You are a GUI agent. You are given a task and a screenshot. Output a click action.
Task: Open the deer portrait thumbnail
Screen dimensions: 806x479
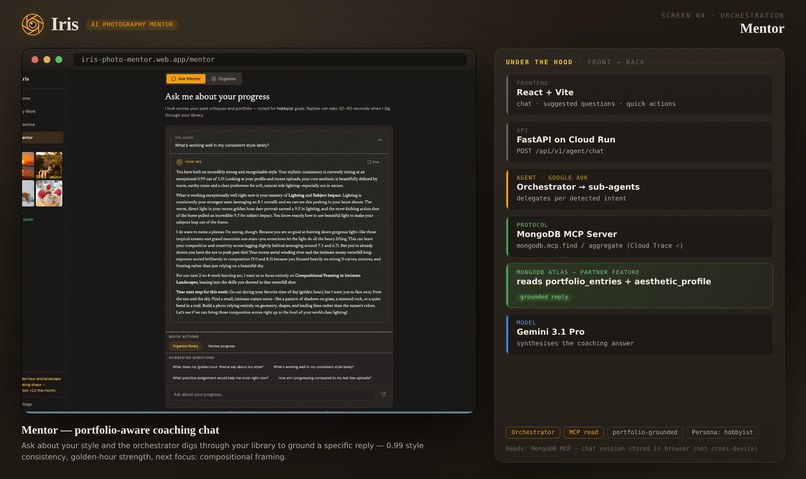click(x=49, y=164)
